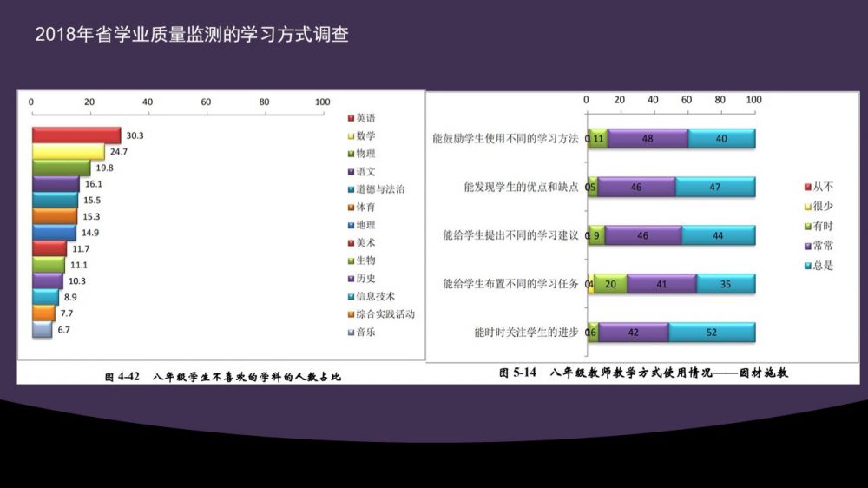868x488 pixels.
Task: Click the red 30.3 bar for 英语
Action: [76, 135]
